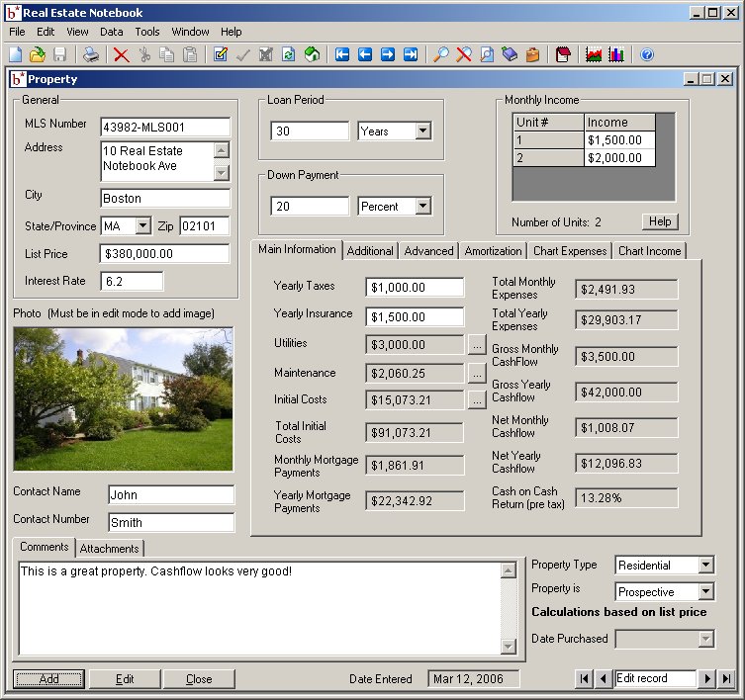Click into the MLS Number field

[x=165, y=127]
